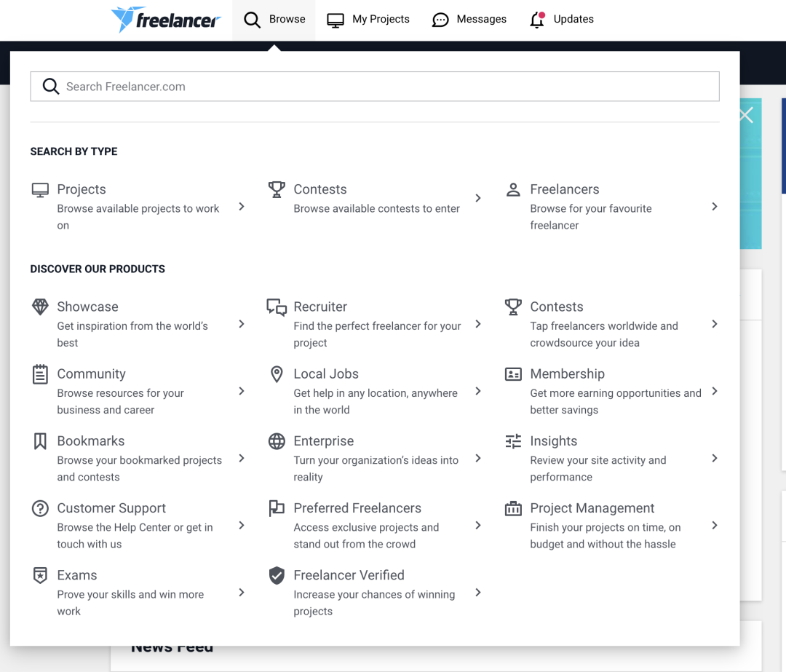Open Messages in the navbar

(x=469, y=20)
